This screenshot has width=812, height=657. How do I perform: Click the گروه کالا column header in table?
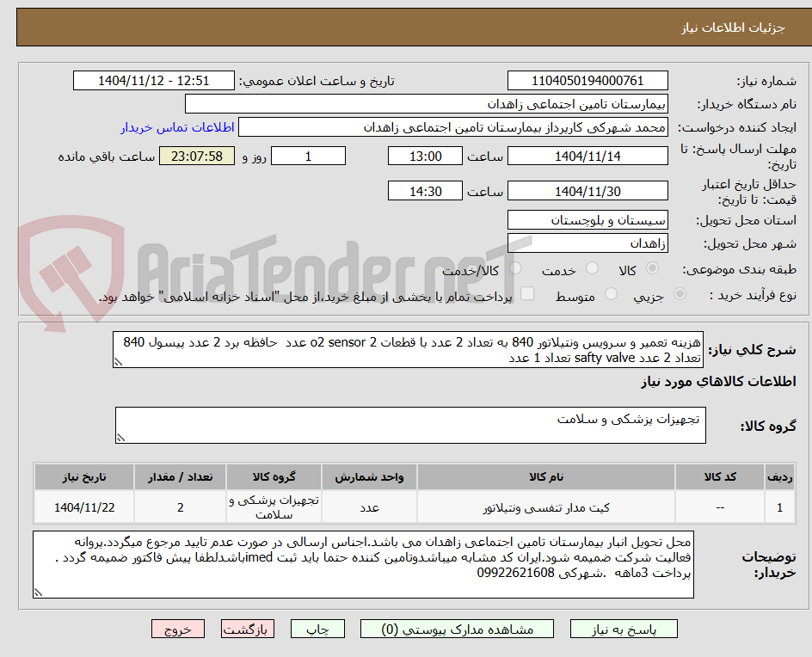point(274,476)
